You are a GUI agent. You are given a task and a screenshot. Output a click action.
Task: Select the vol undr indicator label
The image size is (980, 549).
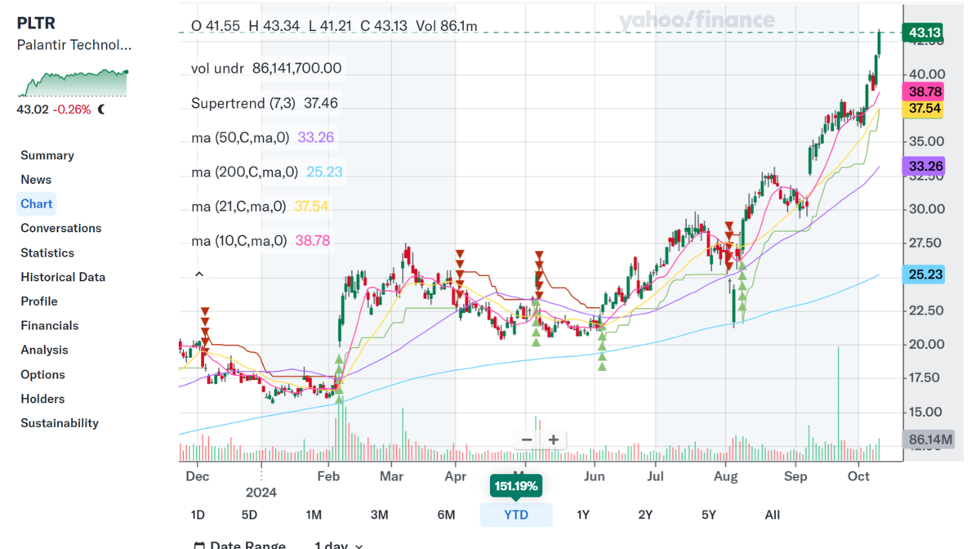217,69
